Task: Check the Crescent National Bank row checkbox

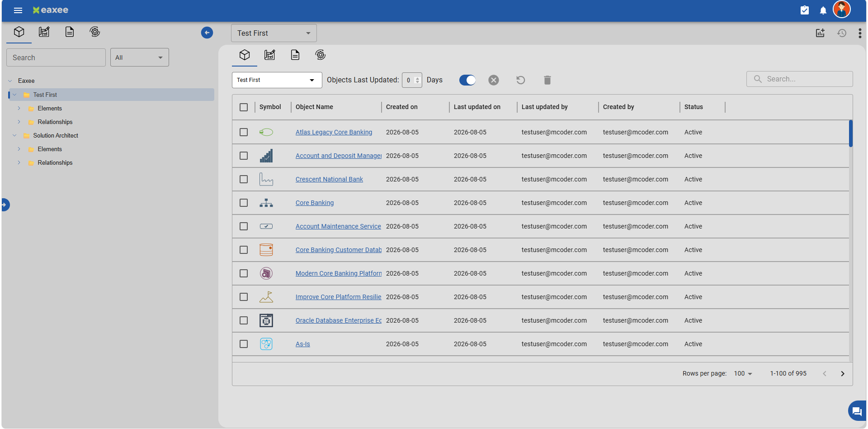Action: [244, 179]
